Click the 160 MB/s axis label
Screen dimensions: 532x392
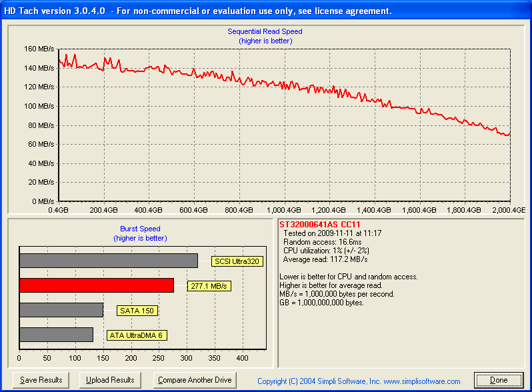coord(39,49)
